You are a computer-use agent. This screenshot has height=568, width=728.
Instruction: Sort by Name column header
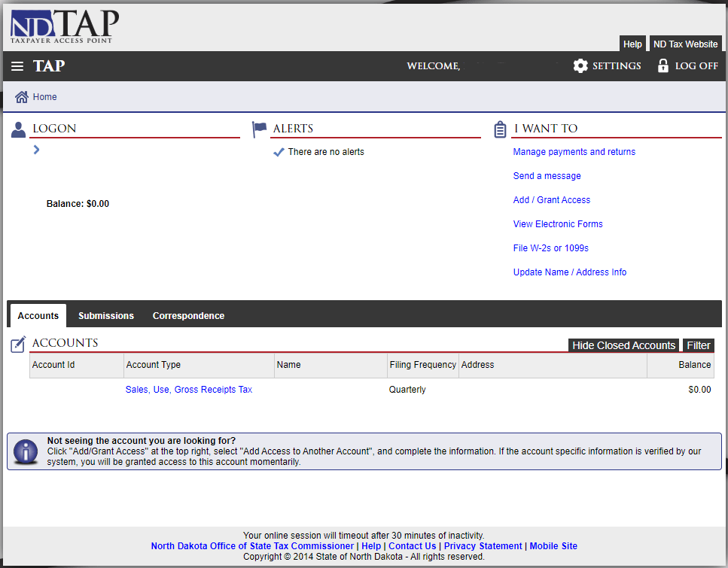tap(330, 365)
